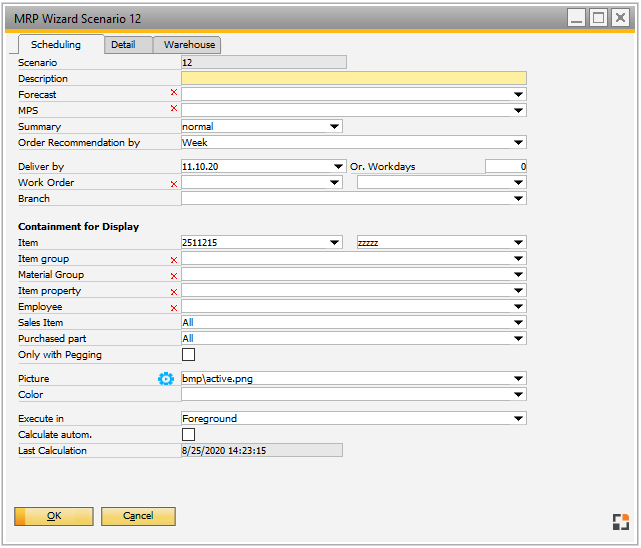Screen dimensions: 641x548
Task: Switch to the Detail tab
Action: (123, 45)
